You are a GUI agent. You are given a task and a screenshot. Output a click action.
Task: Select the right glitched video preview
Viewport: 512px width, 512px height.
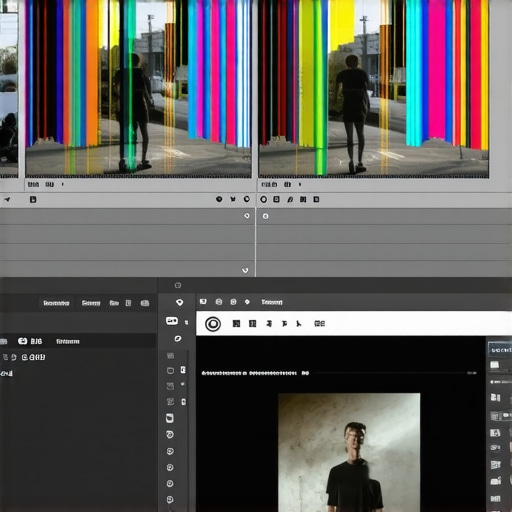click(x=374, y=88)
